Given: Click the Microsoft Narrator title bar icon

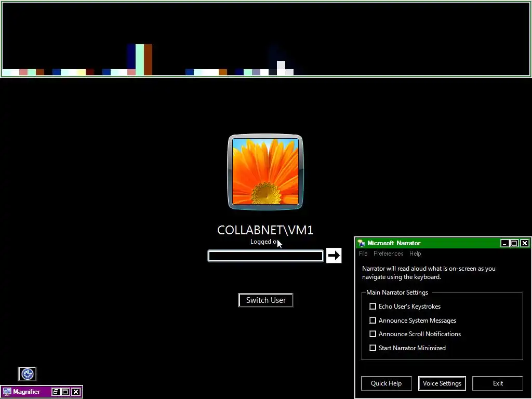Looking at the screenshot, I should (362, 243).
